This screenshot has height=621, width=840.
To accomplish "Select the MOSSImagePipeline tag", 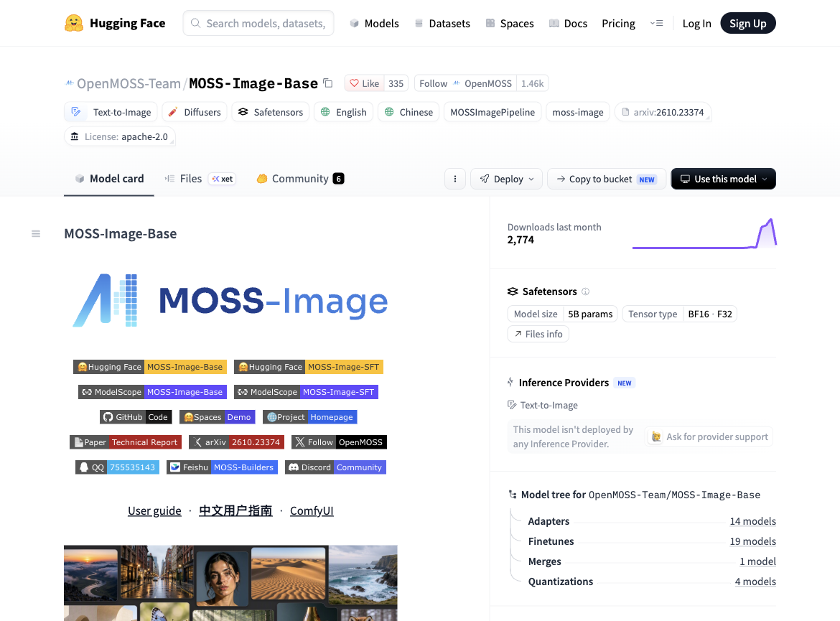I will [x=493, y=112].
